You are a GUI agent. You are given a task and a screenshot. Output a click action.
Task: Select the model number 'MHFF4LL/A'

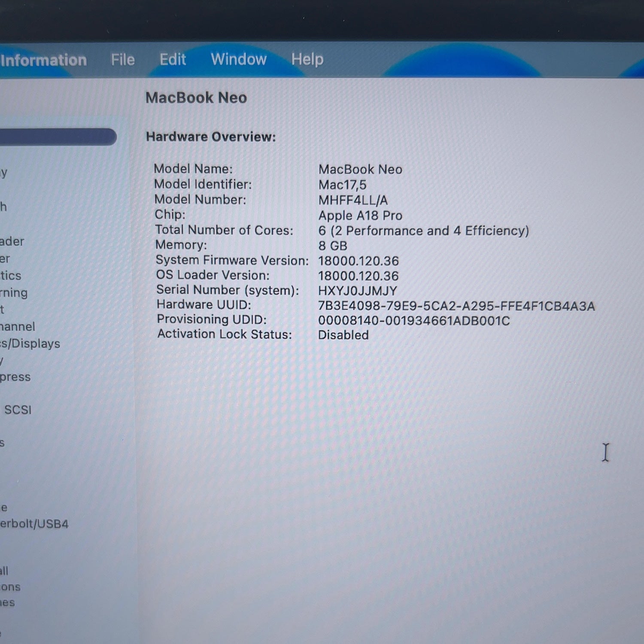coord(353,200)
